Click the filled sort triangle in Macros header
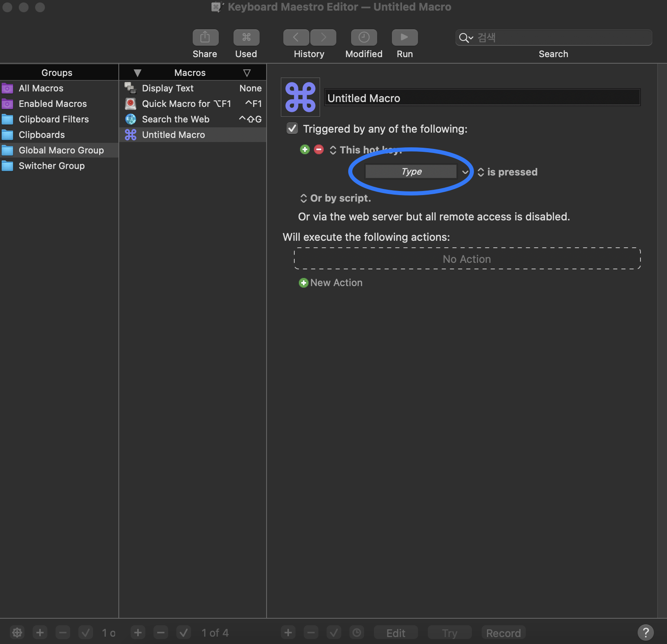Viewport: 667px width, 644px height. (x=138, y=73)
